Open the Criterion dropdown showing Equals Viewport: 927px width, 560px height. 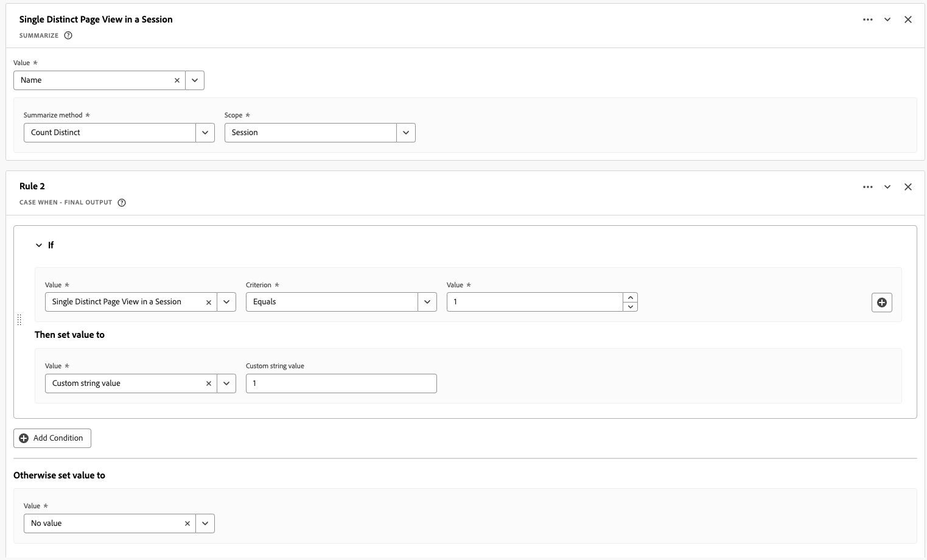(x=427, y=301)
